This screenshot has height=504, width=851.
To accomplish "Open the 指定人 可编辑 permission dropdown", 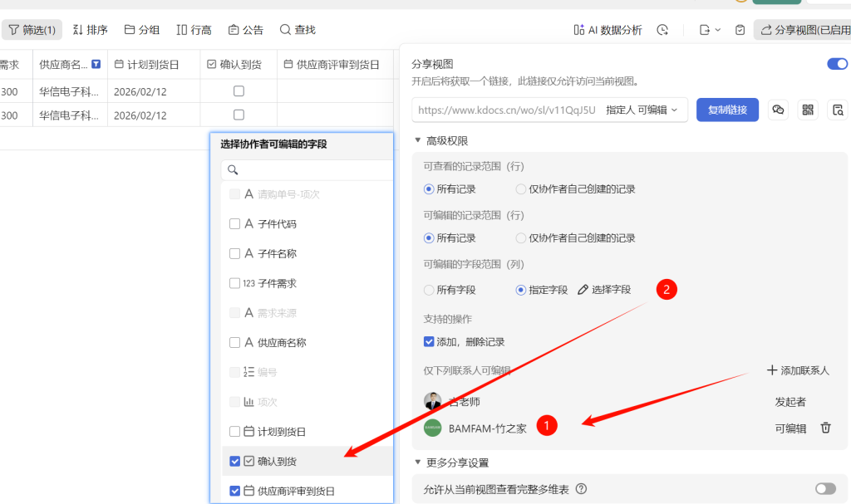I will pyautogui.click(x=642, y=110).
